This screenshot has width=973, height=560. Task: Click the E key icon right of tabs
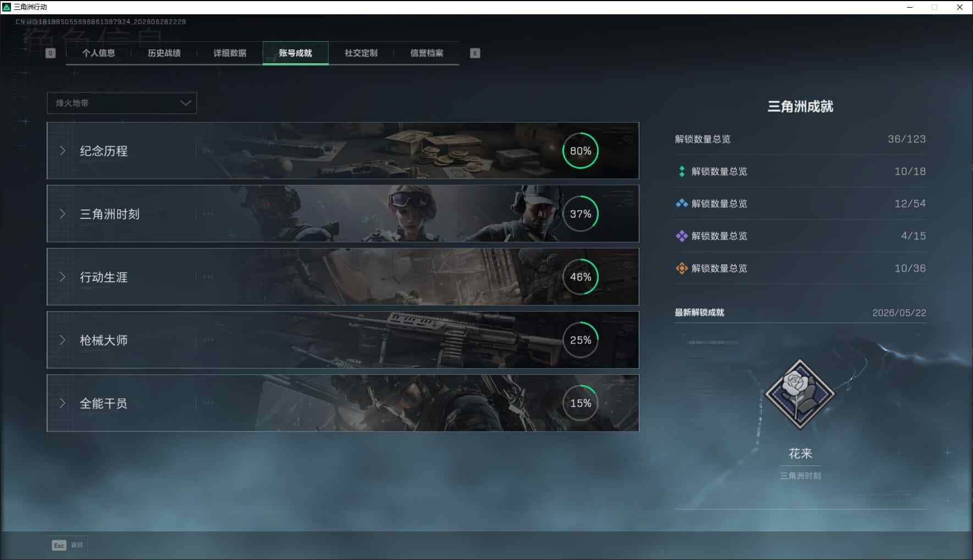click(475, 53)
